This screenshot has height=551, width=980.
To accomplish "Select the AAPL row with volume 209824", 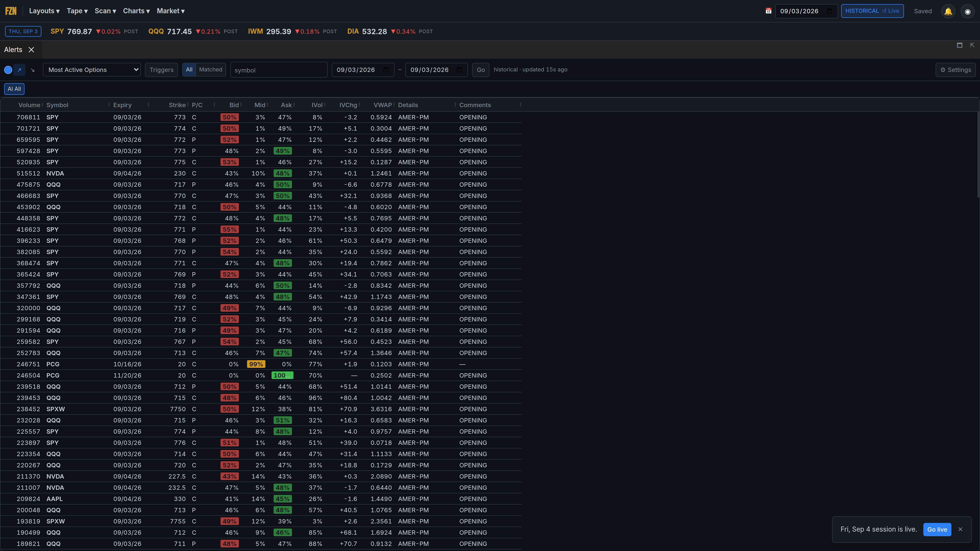I will [x=261, y=499].
